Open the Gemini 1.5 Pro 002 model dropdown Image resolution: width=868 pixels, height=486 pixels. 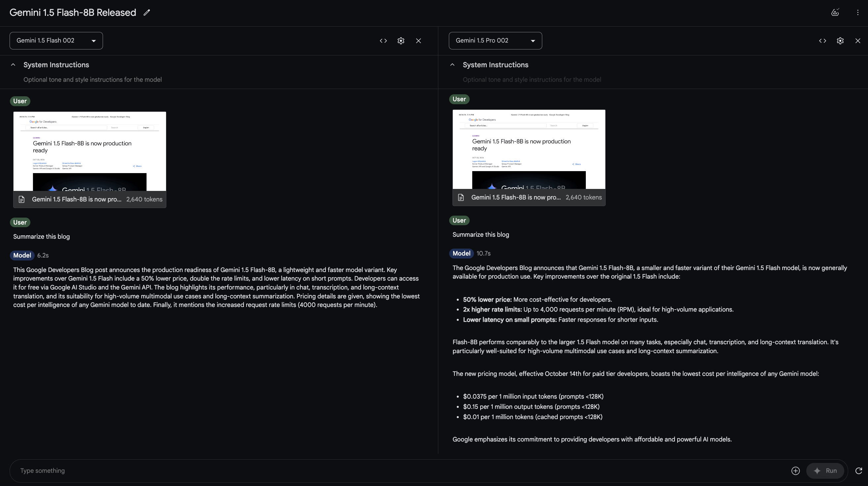[495, 41]
